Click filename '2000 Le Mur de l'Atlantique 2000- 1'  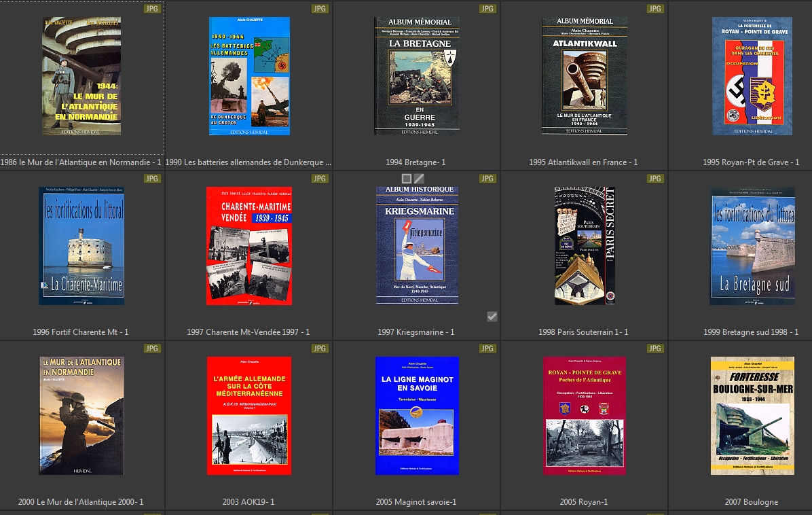81,502
